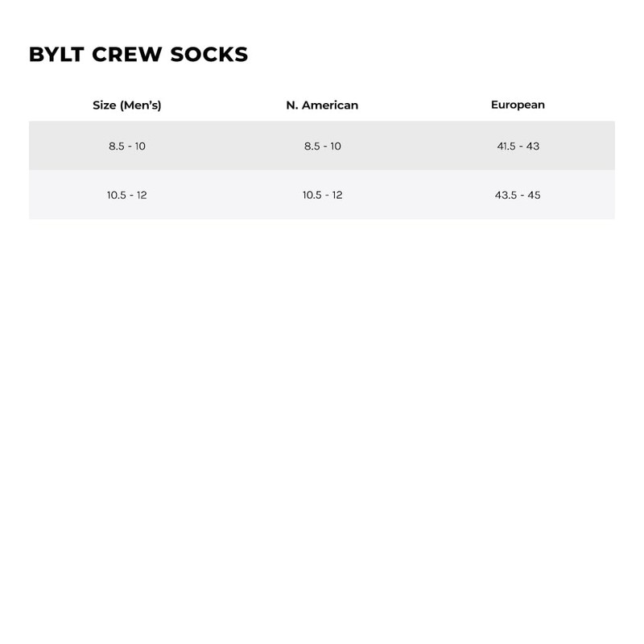Click 10.5 - 12 under Size (Men's)
The width and height of the screenshot is (644, 644).
point(127,195)
